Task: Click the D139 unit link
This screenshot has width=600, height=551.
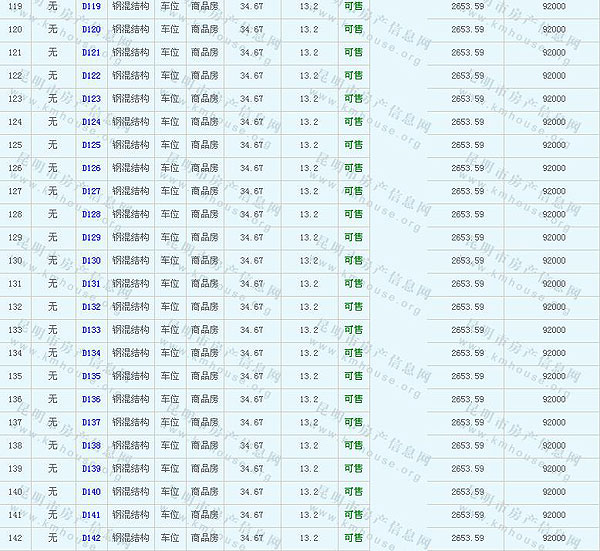Action: pyautogui.click(x=91, y=468)
